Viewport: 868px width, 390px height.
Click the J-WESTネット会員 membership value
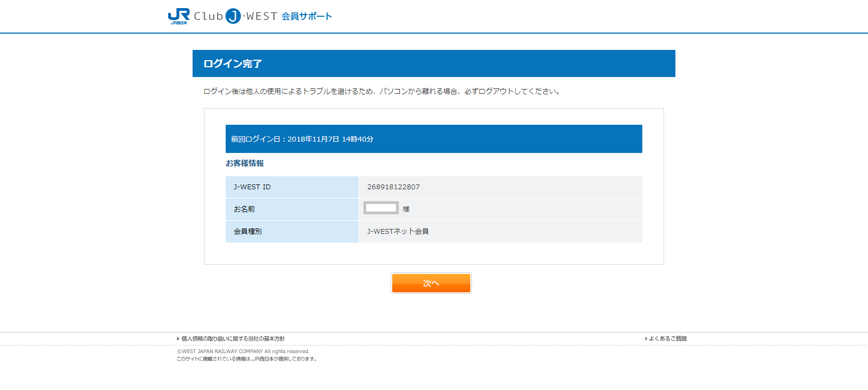[x=398, y=232]
